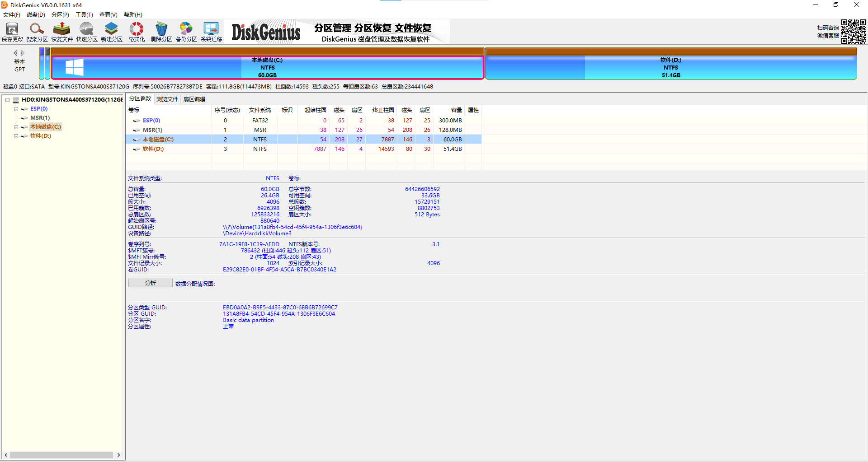The height and width of the screenshot is (462, 868).
Task: Select MSR(1) in the disk tree
Action: (x=40, y=118)
